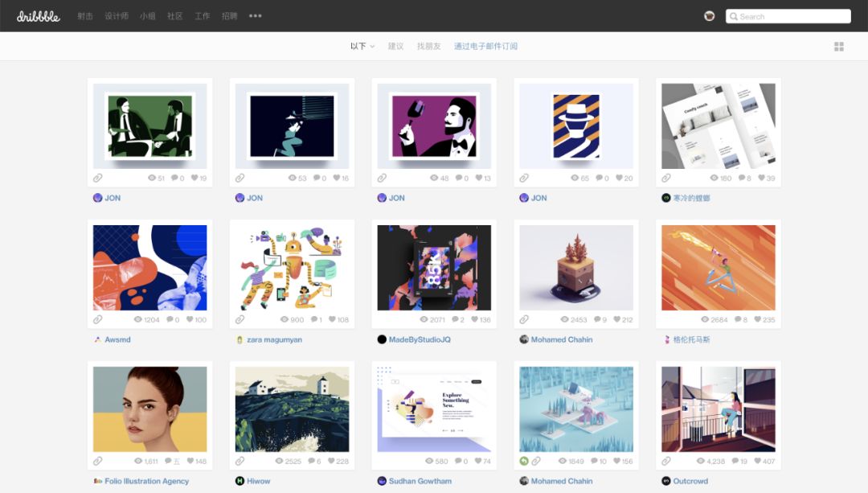Open Mohamed Chahin's profile under tree cube shot
This screenshot has width=868, height=493.
pos(561,339)
